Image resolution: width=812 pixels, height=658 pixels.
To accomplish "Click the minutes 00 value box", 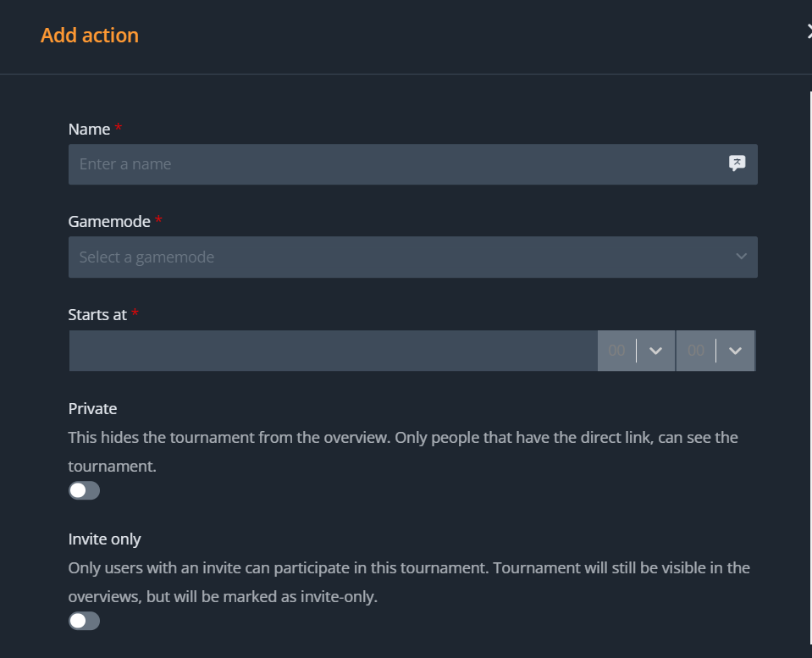I will pyautogui.click(x=696, y=351).
